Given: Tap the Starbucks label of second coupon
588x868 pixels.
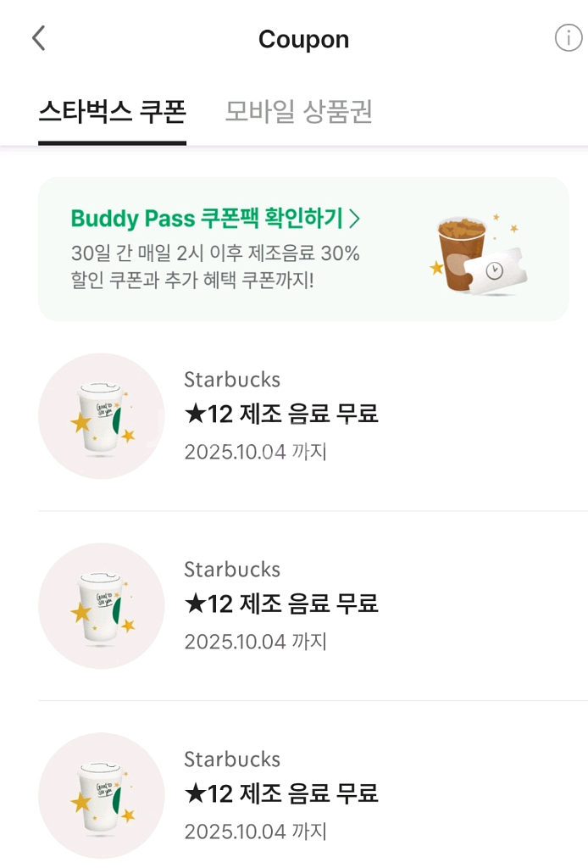Looking at the screenshot, I should [232, 570].
